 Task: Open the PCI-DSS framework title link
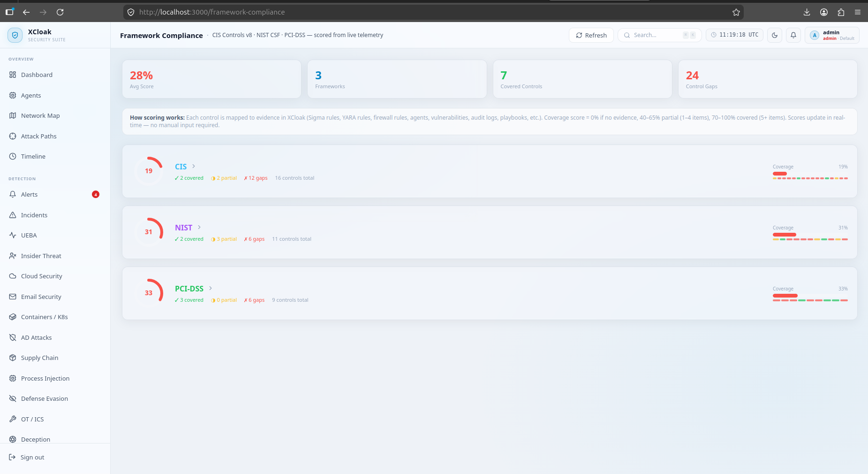189,289
